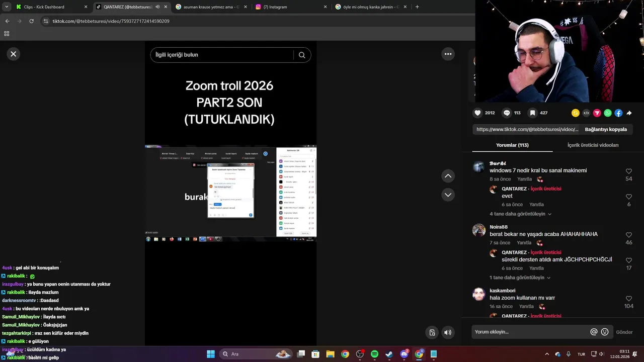
Task: Like the video with the heart icon
Action: pos(478,113)
